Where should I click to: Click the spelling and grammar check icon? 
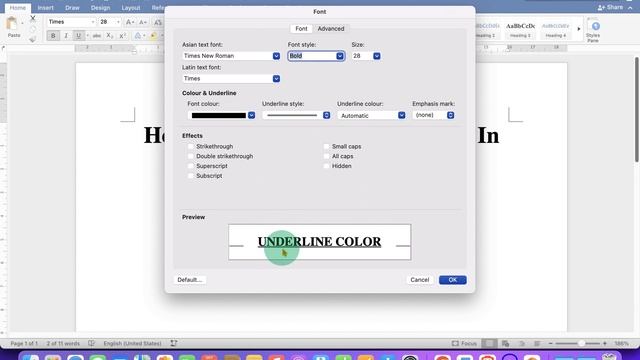click(x=91, y=344)
